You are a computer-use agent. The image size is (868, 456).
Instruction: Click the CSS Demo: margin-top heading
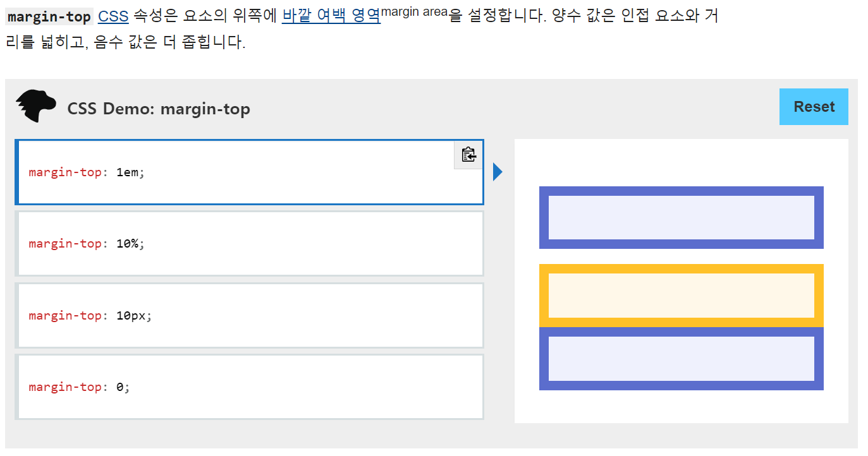point(159,109)
